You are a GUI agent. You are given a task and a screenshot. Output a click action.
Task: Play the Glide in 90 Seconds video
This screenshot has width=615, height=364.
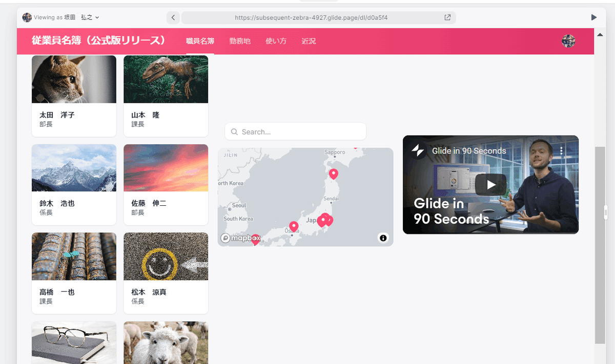coord(490,185)
